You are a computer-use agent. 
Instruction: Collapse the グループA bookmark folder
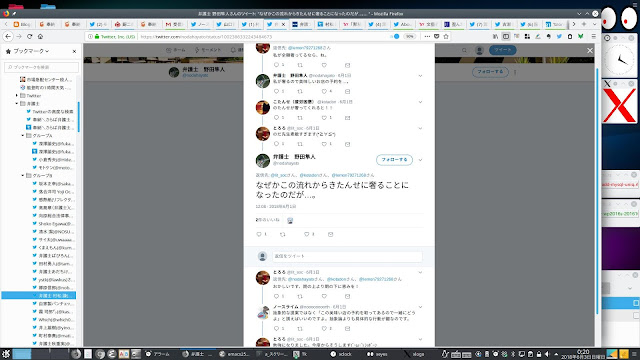(x=22, y=135)
